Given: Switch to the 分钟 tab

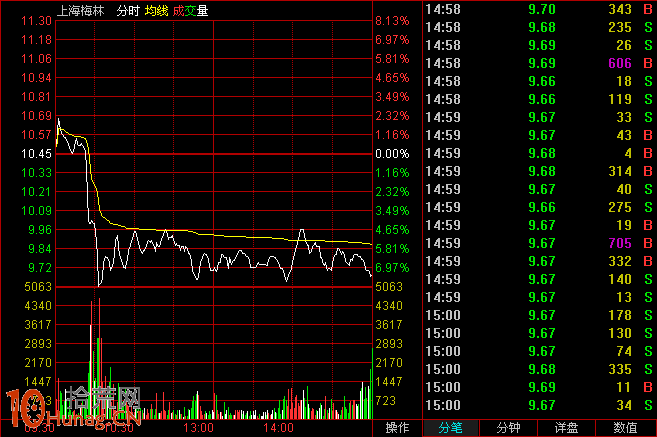Looking at the screenshot, I should point(509,428).
